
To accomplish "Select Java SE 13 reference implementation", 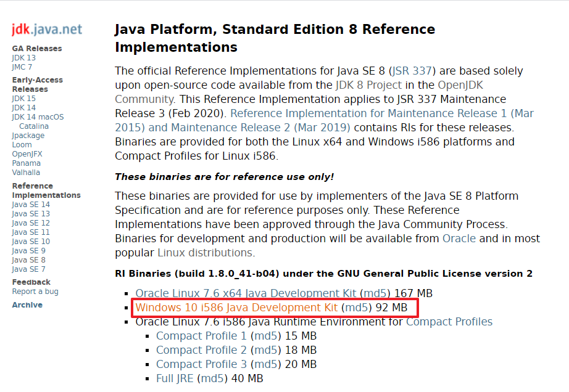I will [31, 214].
